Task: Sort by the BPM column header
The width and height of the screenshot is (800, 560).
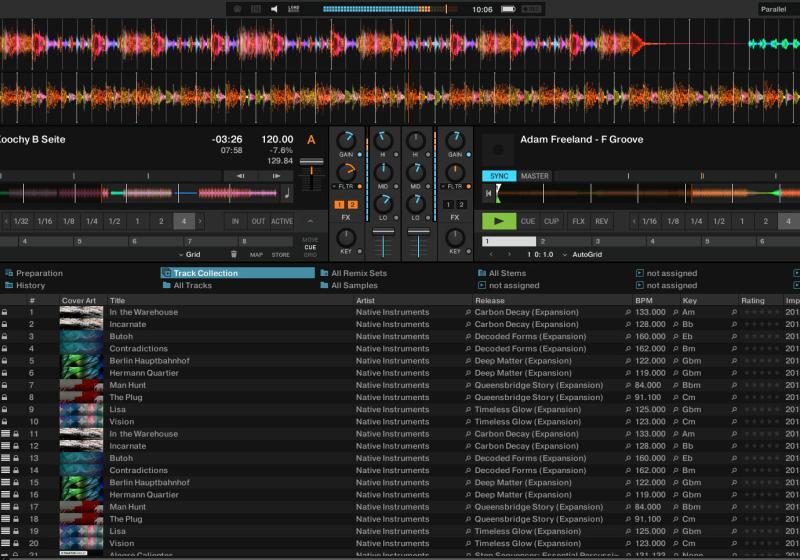Action: pos(643,300)
